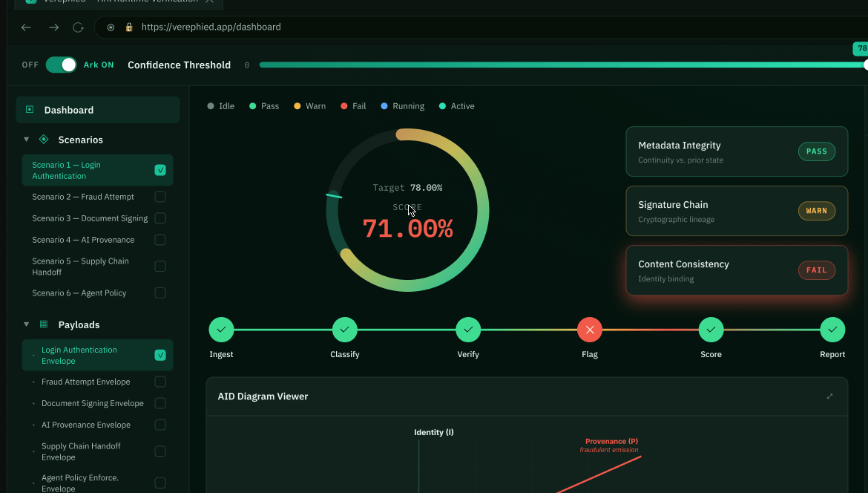Click the 71.00% score value
Image resolution: width=868 pixels, height=493 pixels.
click(x=407, y=229)
